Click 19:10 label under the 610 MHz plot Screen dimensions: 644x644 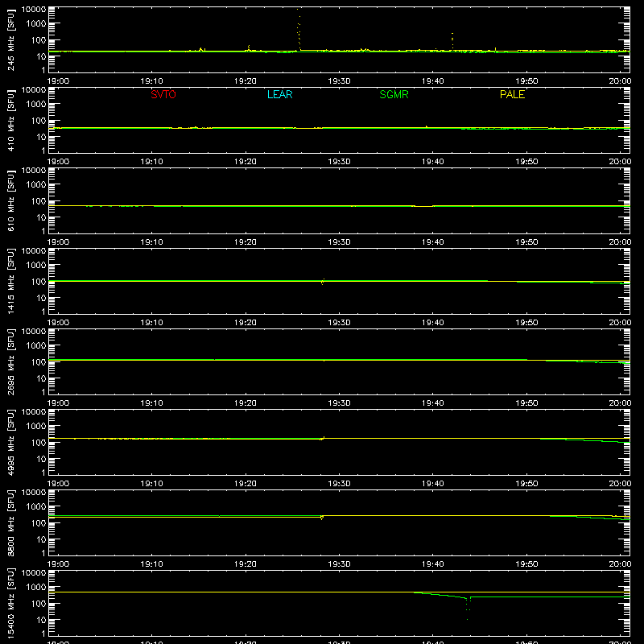(x=151, y=242)
